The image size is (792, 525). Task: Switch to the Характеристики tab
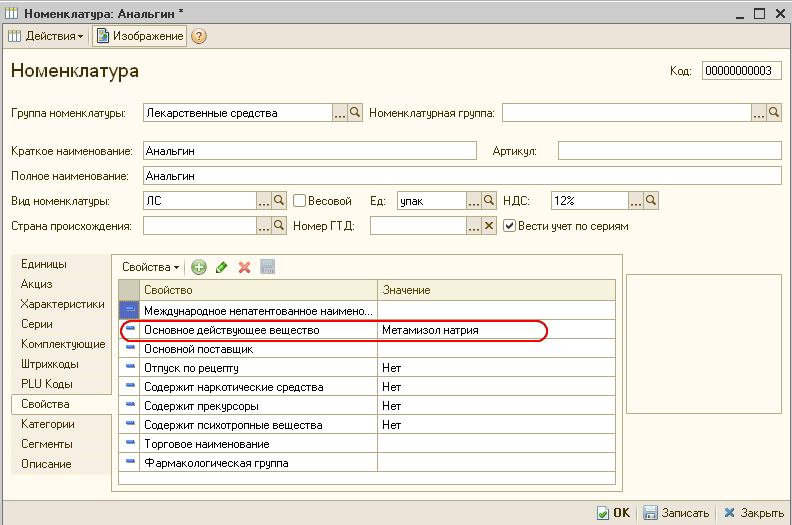62,304
